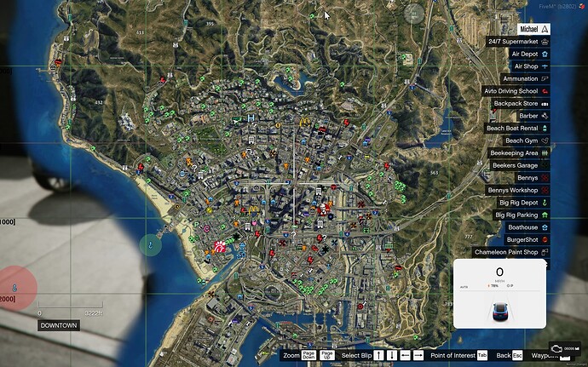Select the northern McDonald's golden arches blip
Viewport: 588px width, 367px height.
305,122
